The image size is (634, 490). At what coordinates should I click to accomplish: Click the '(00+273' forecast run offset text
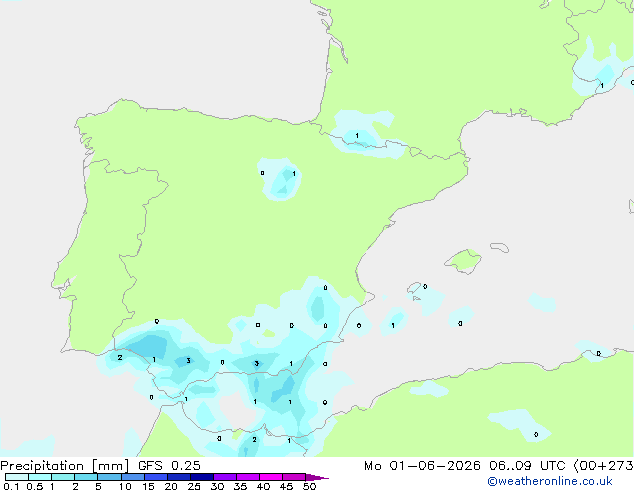pos(603,466)
